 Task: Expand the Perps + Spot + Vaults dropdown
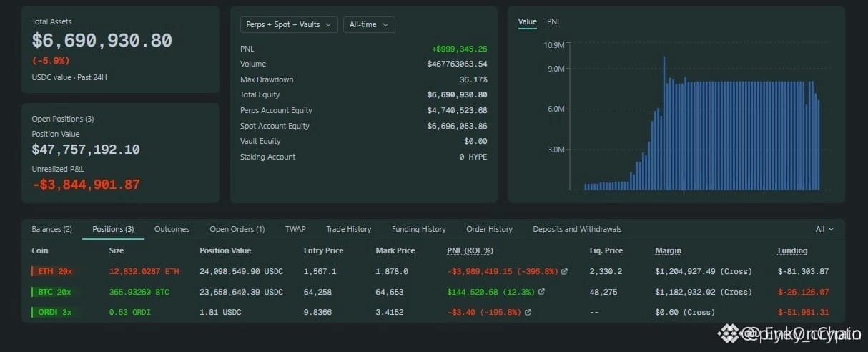point(289,24)
